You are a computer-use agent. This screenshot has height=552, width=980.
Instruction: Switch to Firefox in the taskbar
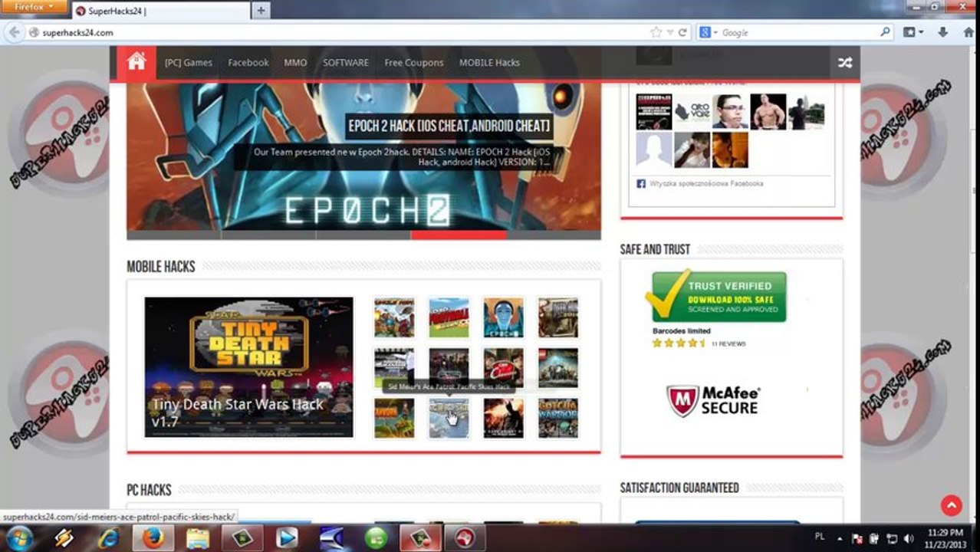coord(153,537)
